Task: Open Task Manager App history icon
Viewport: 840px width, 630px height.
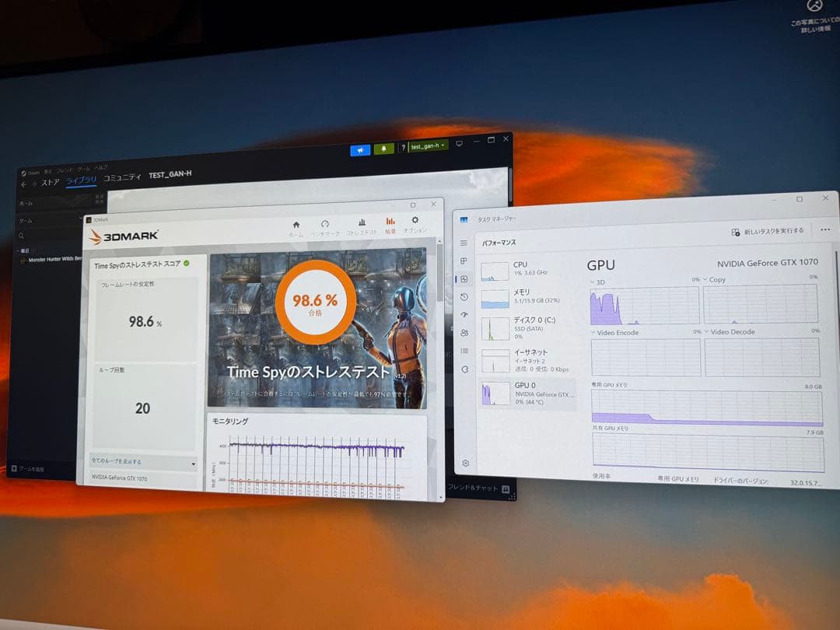Action: [x=464, y=297]
